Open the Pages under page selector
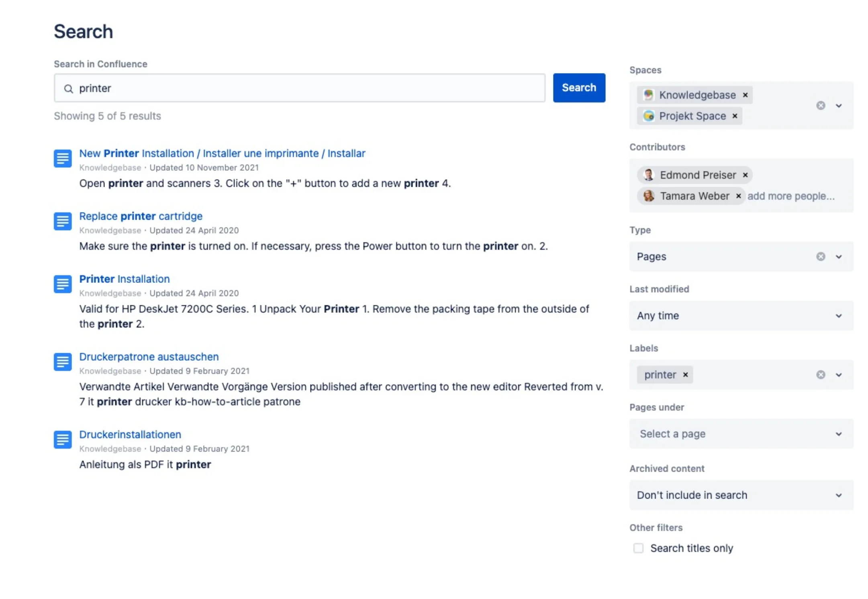 (x=741, y=434)
